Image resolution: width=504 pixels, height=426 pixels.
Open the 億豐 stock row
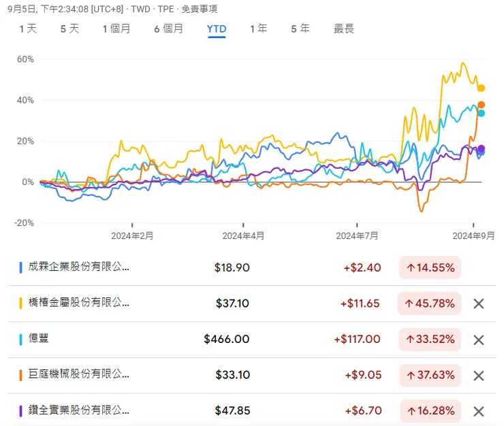252,340
